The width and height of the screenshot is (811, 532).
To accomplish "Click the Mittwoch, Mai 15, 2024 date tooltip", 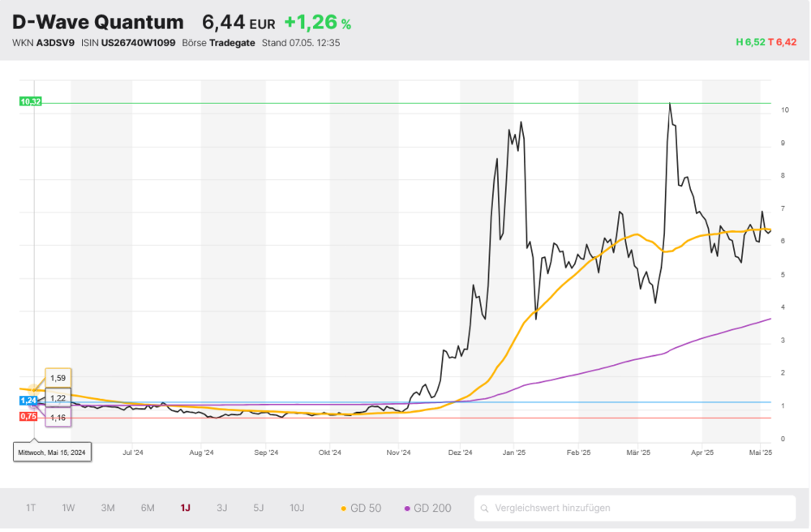I will coord(53,450).
